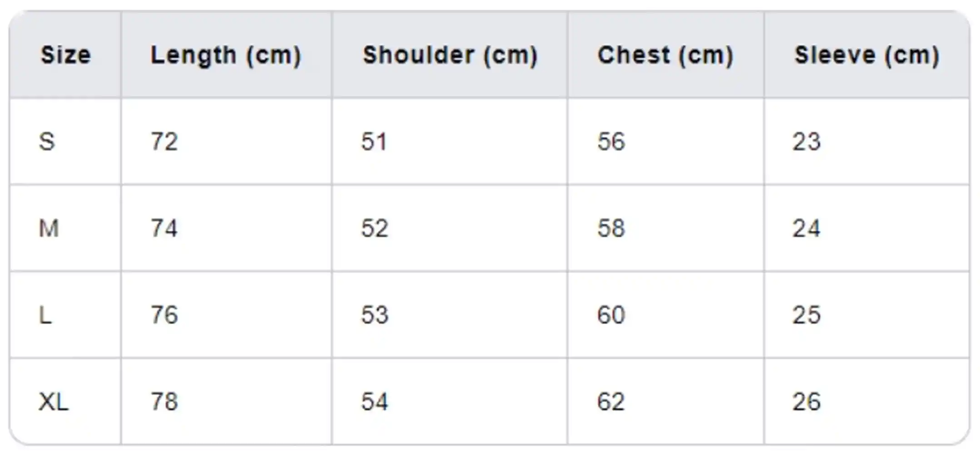980x454 pixels.
Task: Select length value 78 in XL row
Action: (164, 402)
